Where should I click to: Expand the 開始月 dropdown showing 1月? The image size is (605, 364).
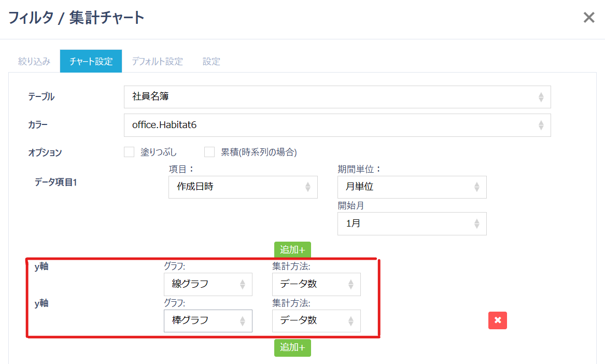point(412,223)
